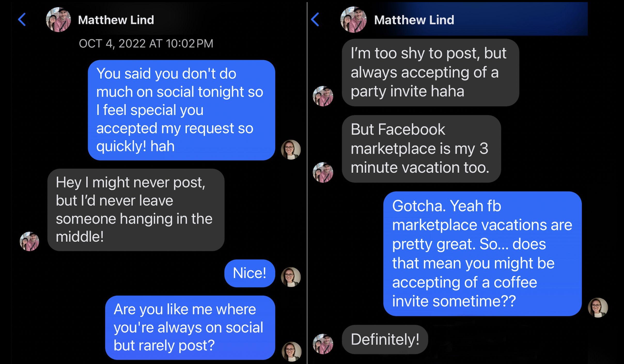The image size is (624, 364).
Task: Select the "Nice!" message bubble
Action: [x=249, y=273]
